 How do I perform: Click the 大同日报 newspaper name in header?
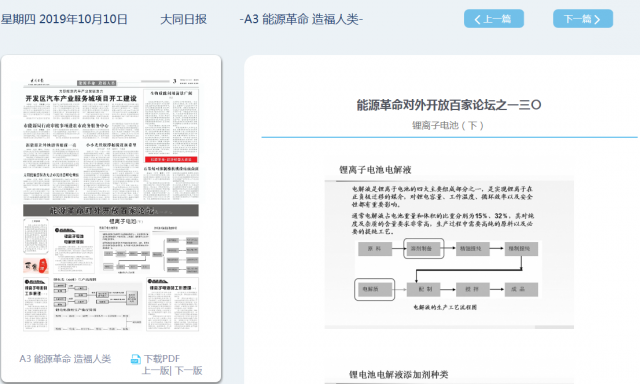(x=183, y=19)
